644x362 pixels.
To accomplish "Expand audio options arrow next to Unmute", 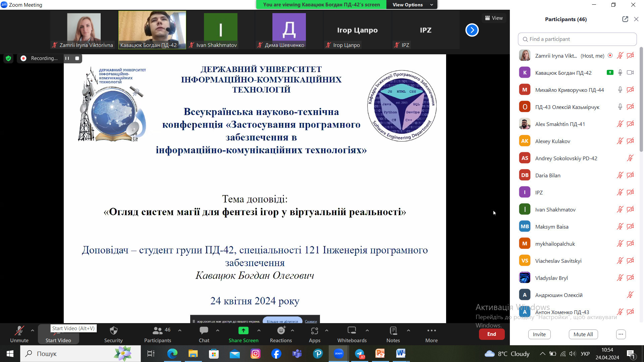I will tap(33, 330).
